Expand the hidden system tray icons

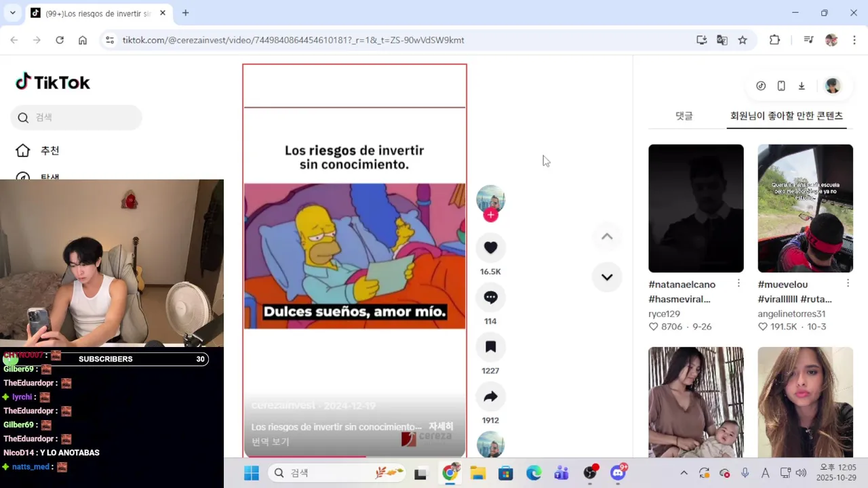coord(684,473)
